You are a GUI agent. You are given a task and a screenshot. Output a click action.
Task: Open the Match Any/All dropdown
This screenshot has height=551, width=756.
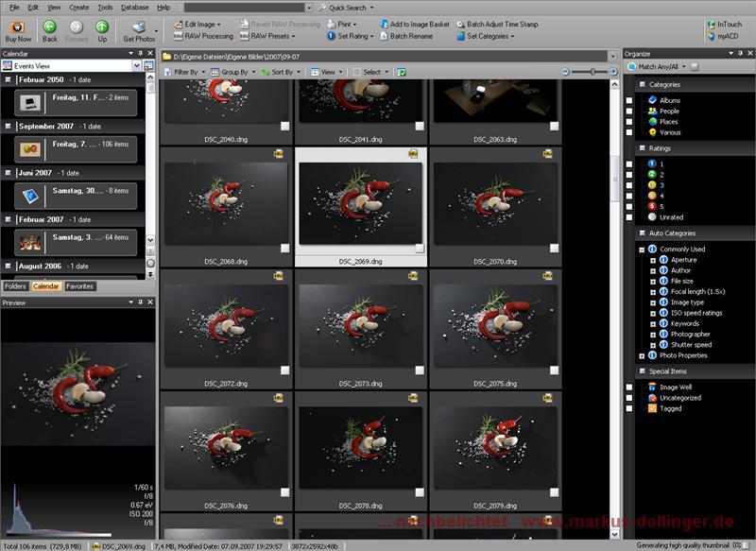[659, 67]
